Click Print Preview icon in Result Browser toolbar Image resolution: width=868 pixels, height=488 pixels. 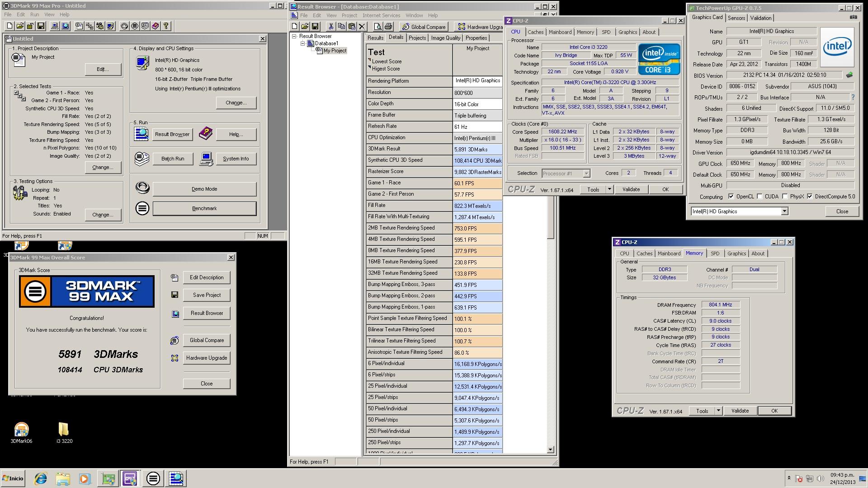(x=378, y=27)
